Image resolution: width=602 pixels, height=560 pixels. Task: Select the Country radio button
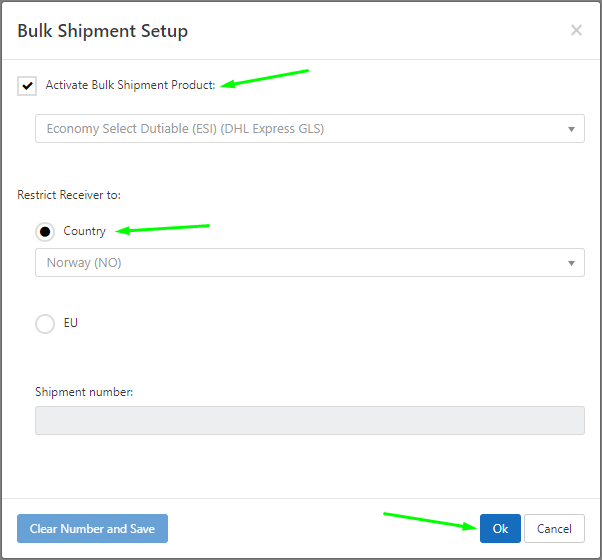click(45, 231)
